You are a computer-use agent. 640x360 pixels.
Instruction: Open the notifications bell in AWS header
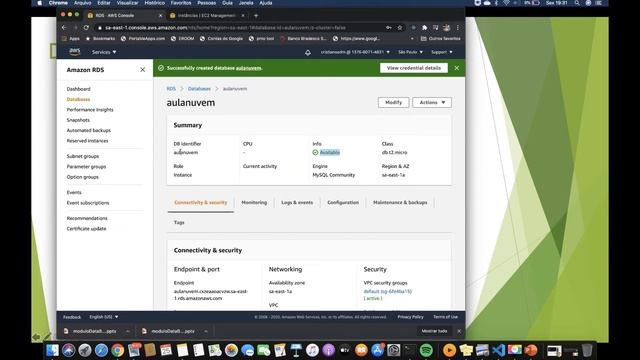(x=308, y=52)
